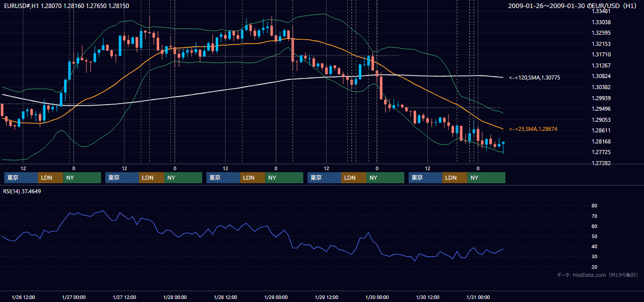
Task: Click the leftmost LDN session block
Action: click(x=51, y=178)
